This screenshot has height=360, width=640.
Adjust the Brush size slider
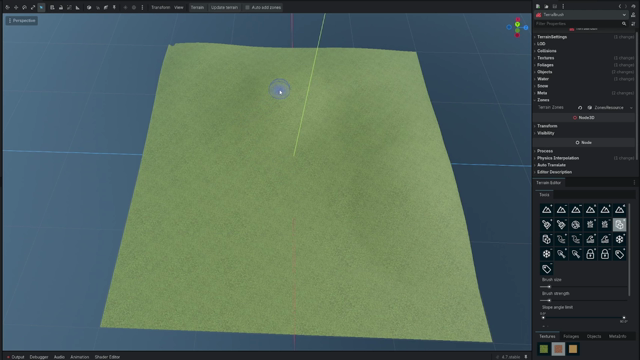click(584, 287)
